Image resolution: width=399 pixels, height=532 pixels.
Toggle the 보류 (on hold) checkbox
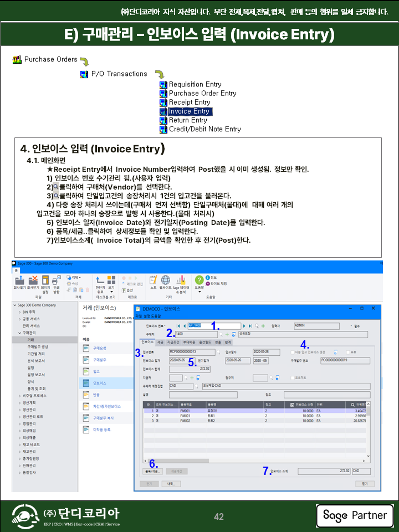[x=348, y=352]
